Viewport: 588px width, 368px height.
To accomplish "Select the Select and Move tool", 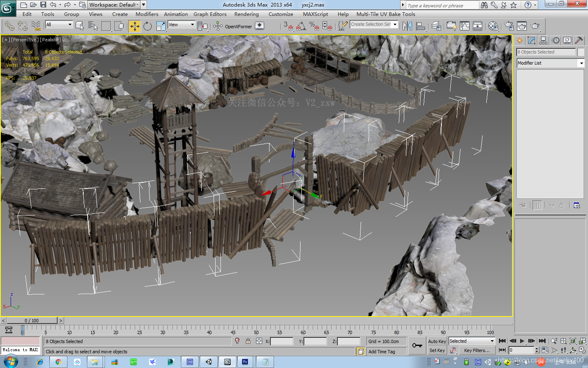I will pyautogui.click(x=134, y=27).
